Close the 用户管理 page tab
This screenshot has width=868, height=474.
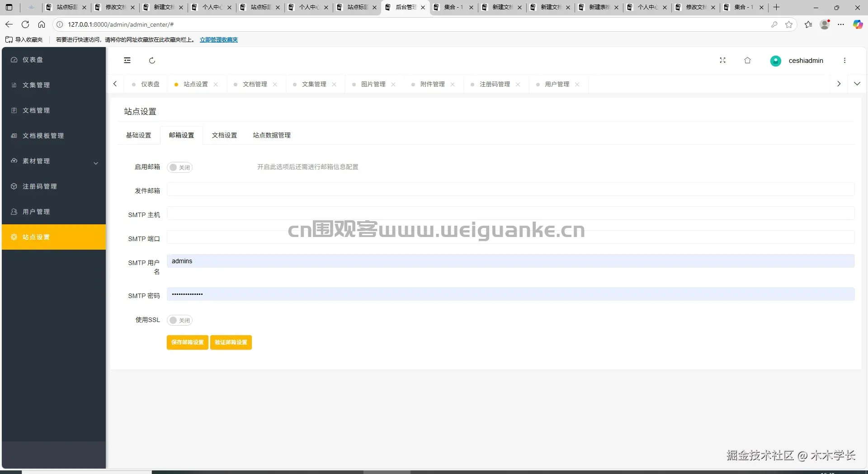tap(577, 85)
